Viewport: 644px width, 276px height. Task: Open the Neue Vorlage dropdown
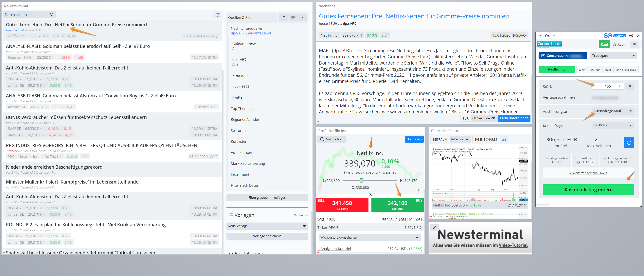coord(267,226)
